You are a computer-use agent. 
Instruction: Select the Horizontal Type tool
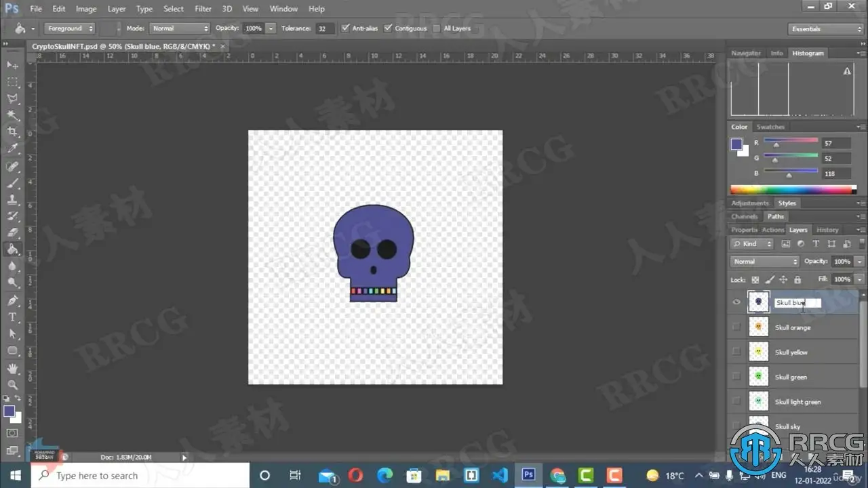(x=12, y=317)
